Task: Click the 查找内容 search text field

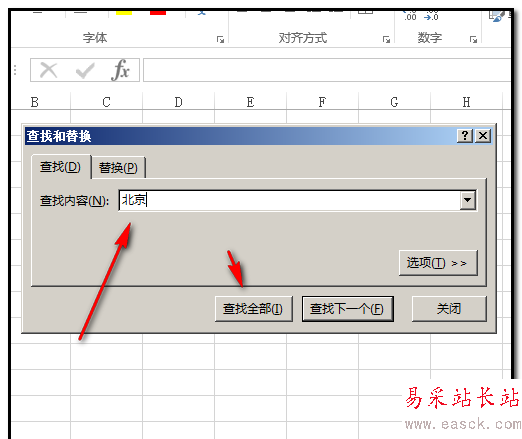Action: point(289,200)
